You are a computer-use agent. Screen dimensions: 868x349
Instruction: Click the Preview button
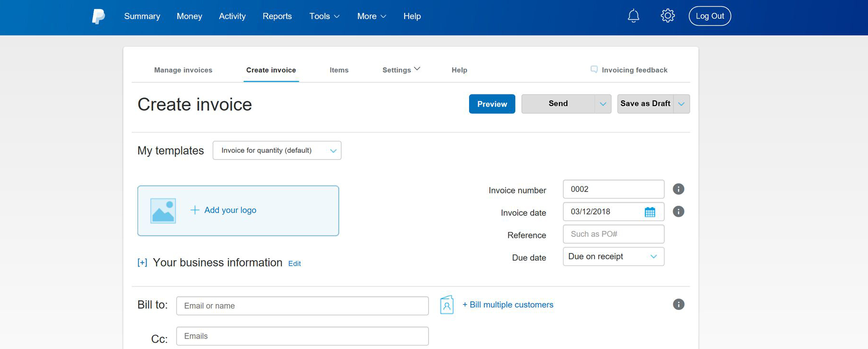click(x=492, y=104)
